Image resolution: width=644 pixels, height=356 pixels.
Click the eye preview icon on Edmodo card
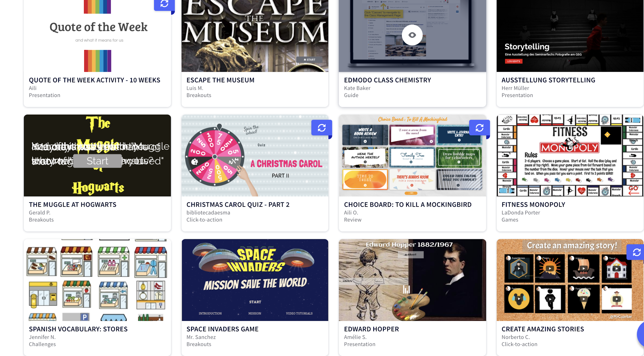point(412,35)
